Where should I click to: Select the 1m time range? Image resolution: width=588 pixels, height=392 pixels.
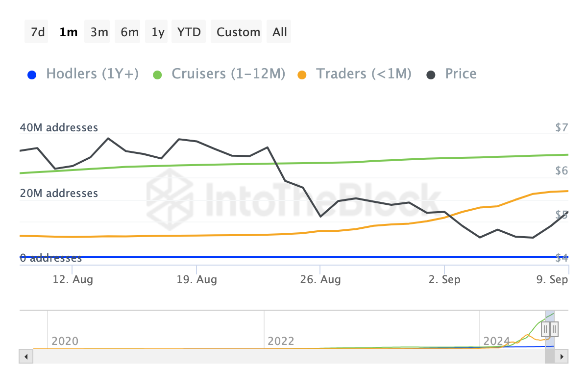[x=68, y=32]
